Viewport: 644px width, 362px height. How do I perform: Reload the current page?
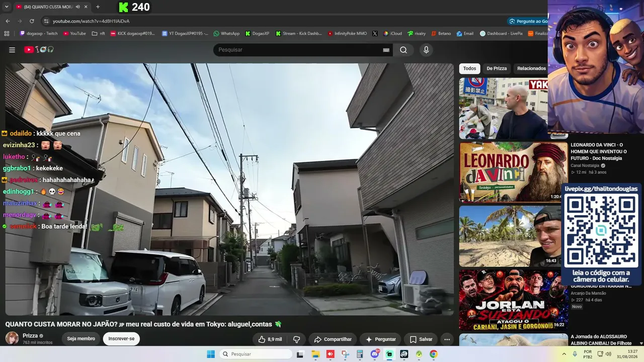(x=32, y=21)
